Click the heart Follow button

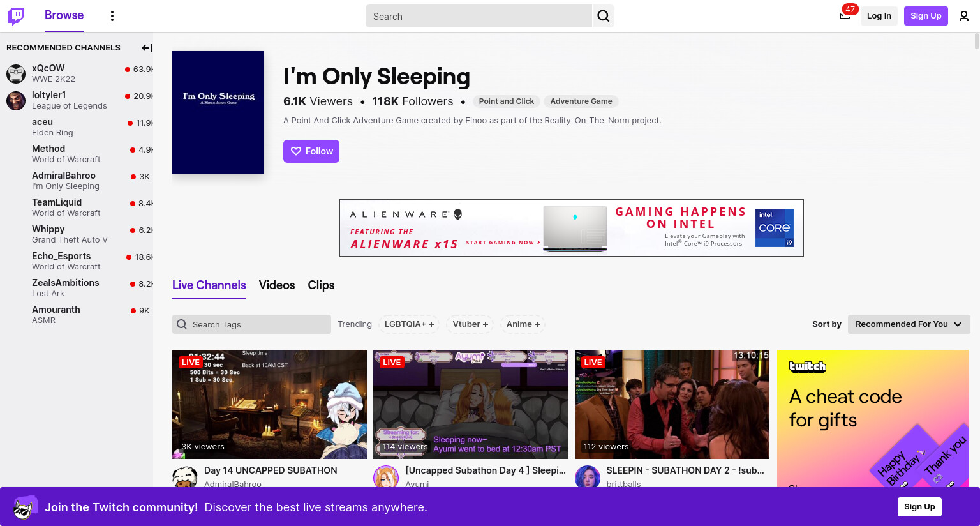(x=311, y=151)
